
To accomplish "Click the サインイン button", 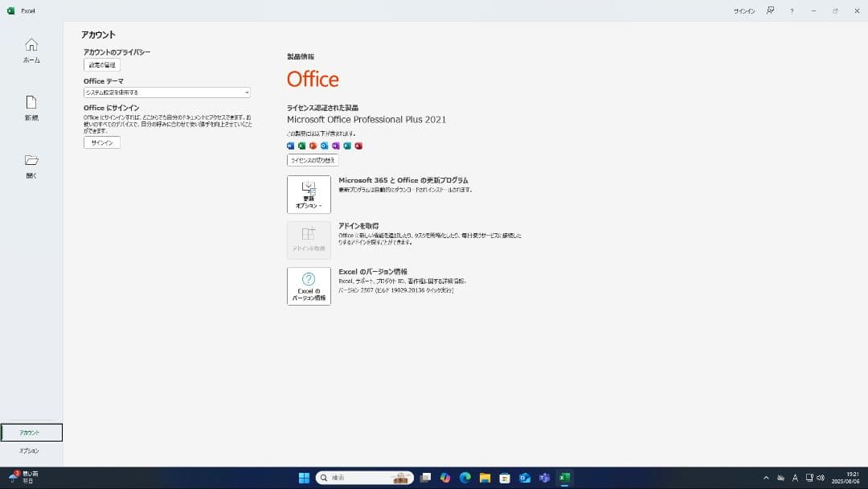I will (101, 142).
